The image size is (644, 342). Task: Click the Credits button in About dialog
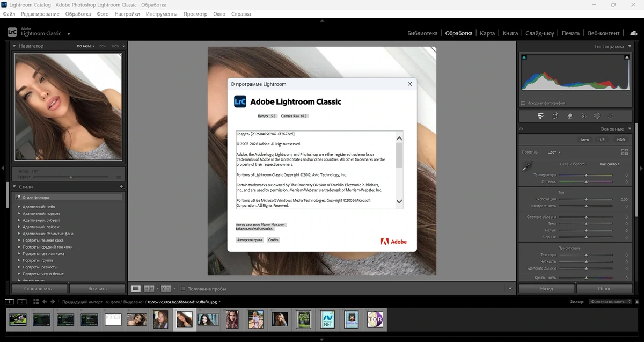tap(273, 240)
